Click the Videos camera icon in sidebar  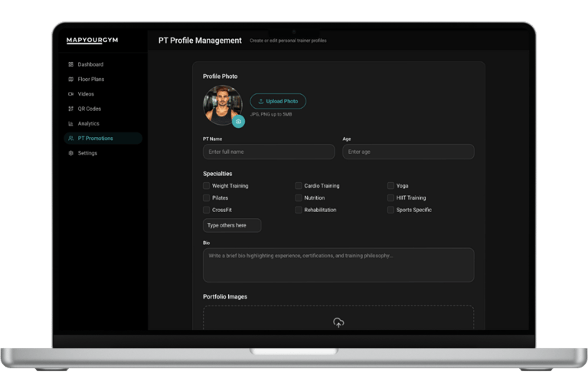pos(71,94)
